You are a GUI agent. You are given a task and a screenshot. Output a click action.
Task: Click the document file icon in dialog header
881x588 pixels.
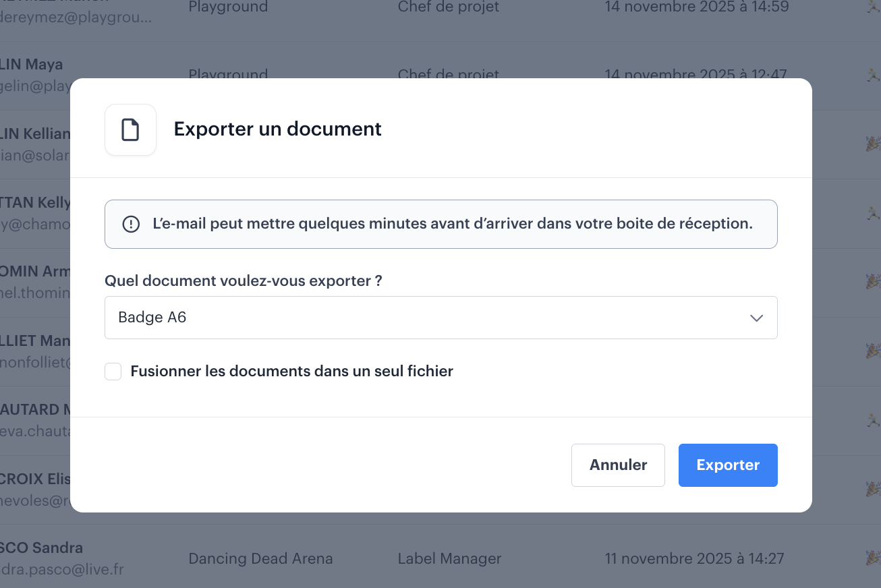[130, 129]
